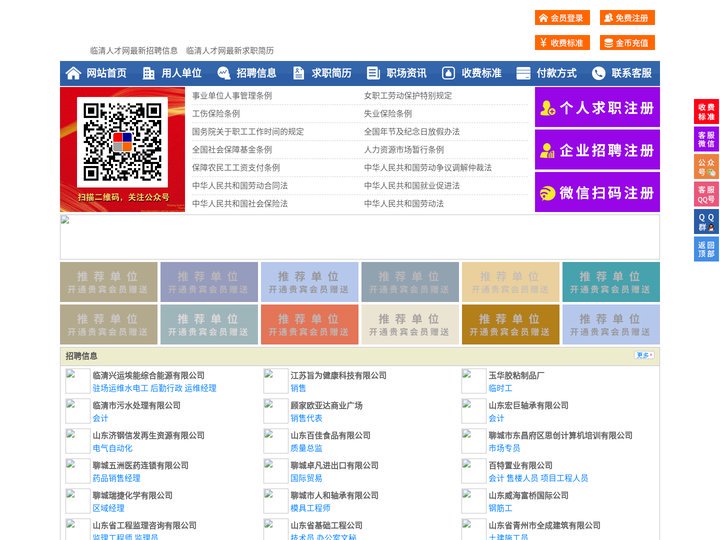
Task: Click the card icon beside 付款方式
Action: point(523,73)
